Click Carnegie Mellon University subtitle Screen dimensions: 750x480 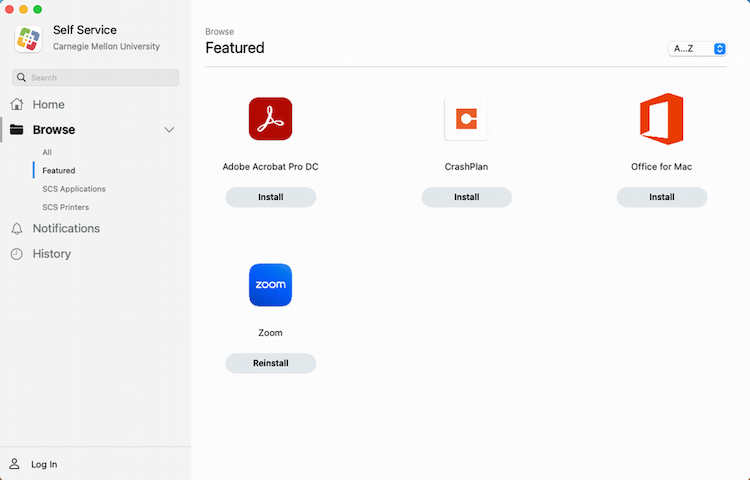[x=106, y=46]
